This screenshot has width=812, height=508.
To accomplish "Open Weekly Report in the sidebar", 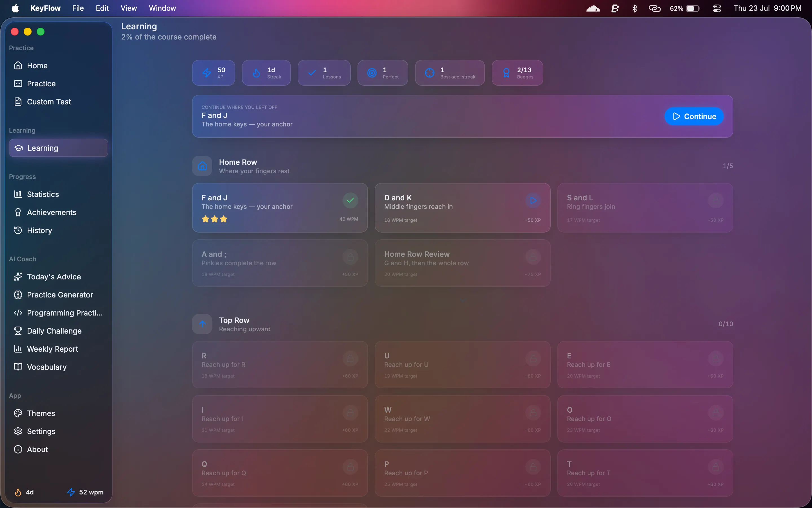I will (x=58, y=349).
